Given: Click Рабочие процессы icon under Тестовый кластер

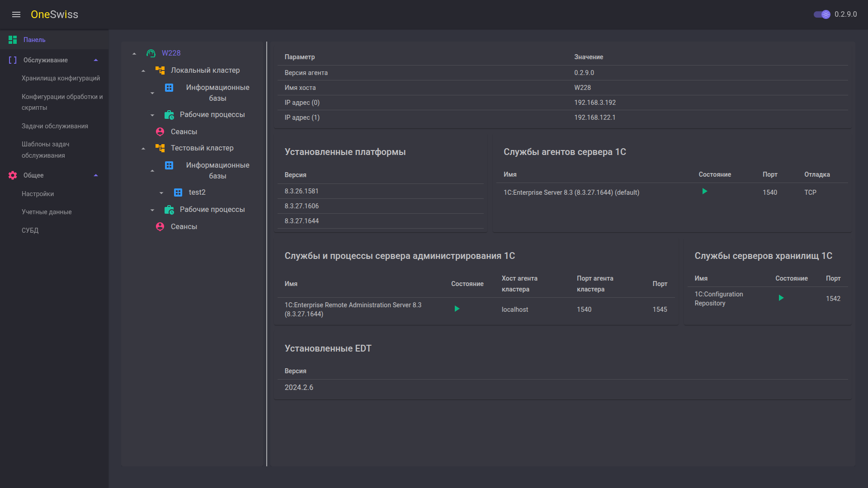Looking at the screenshot, I should (169, 210).
